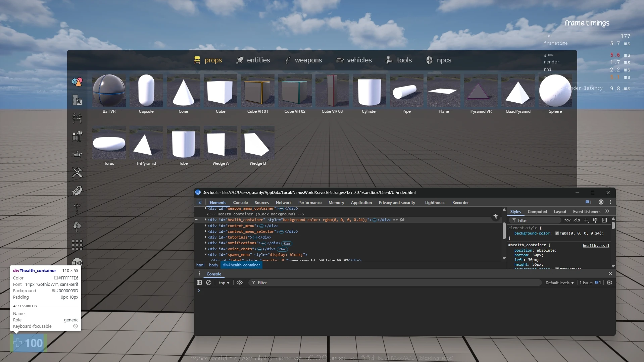
Task: Click the body breadcrumb
Action: pos(213,265)
